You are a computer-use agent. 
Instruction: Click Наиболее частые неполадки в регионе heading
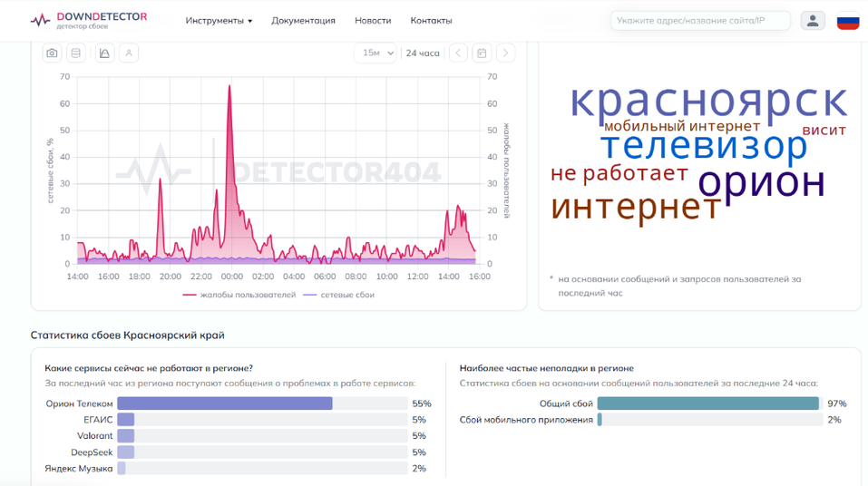point(546,368)
